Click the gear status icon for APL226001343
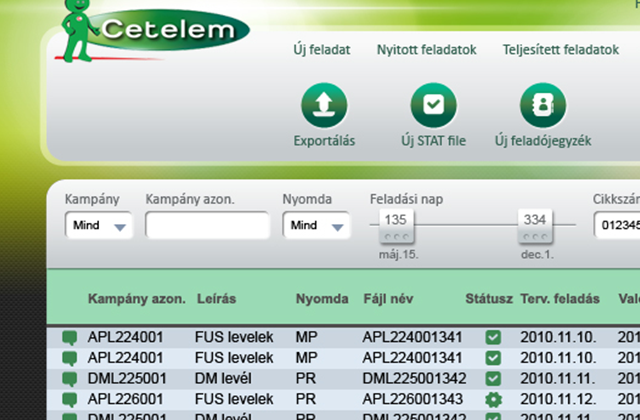Image resolution: width=640 pixels, height=420 pixels. click(x=493, y=399)
